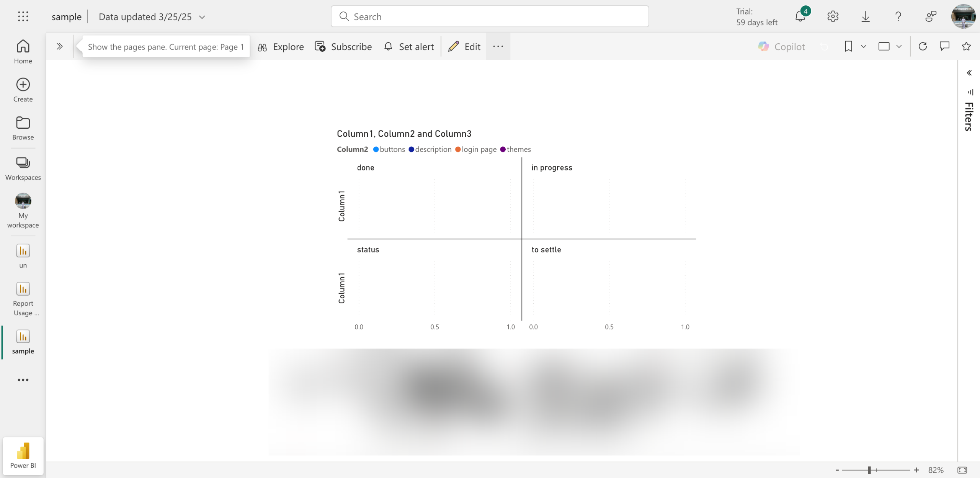Click the fit to page icon
This screenshot has height=478, width=980.
pyautogui.click(x=962, y=470)
